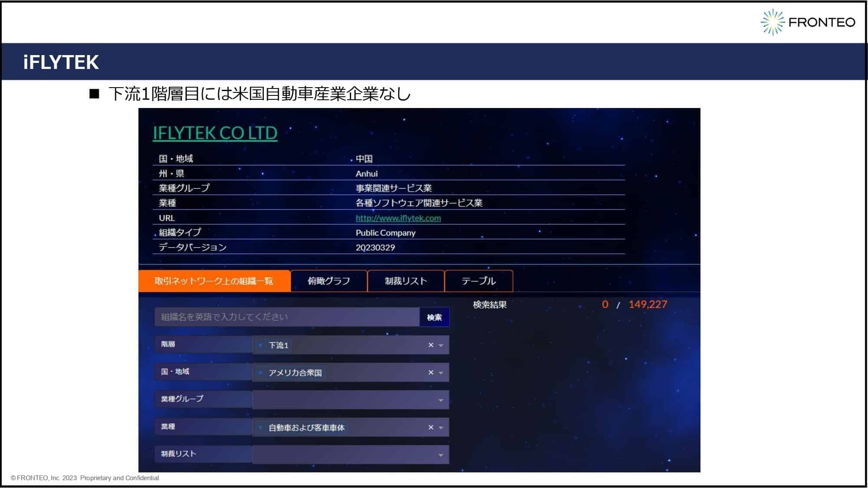Image resolution: width=868 pixels, height=488 pixels.
Task: Switch to the 取引ネットワーク上の組織一覧 tab
Action: pyautogui.click(x=214, y=281)
